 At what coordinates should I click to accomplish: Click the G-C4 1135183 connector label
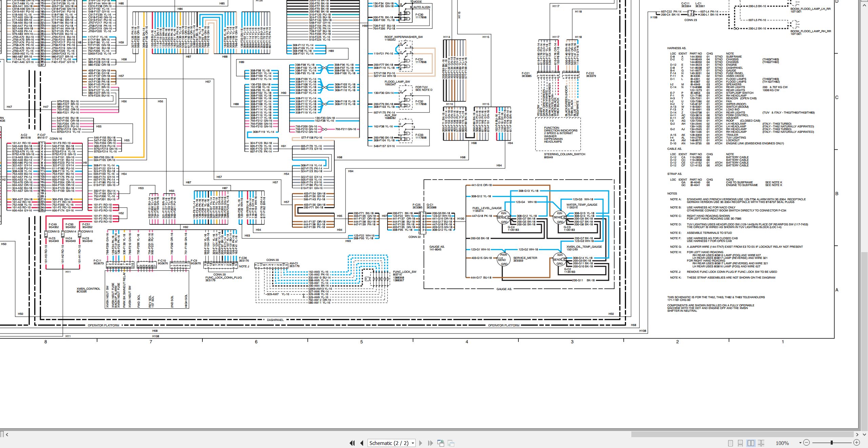coord(513,228)
